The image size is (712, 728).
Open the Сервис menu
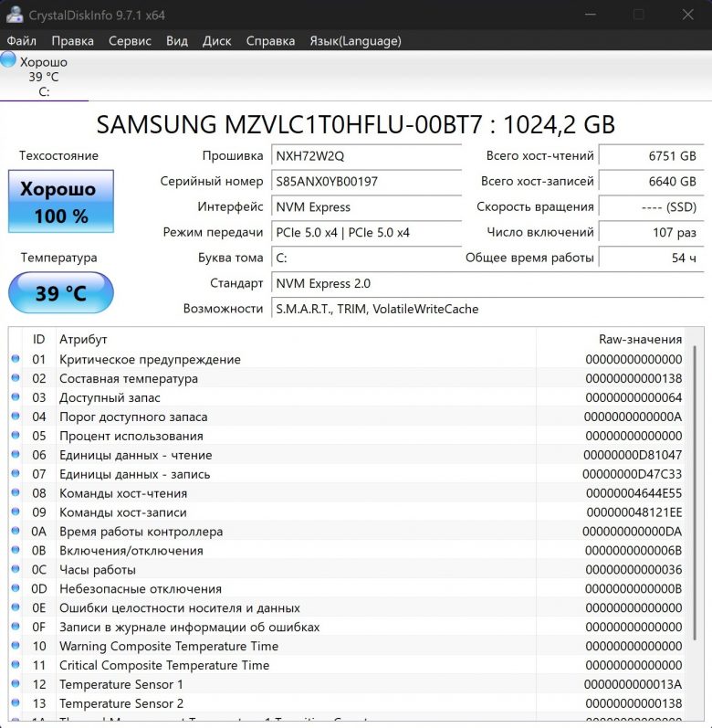tap(130, 41)
